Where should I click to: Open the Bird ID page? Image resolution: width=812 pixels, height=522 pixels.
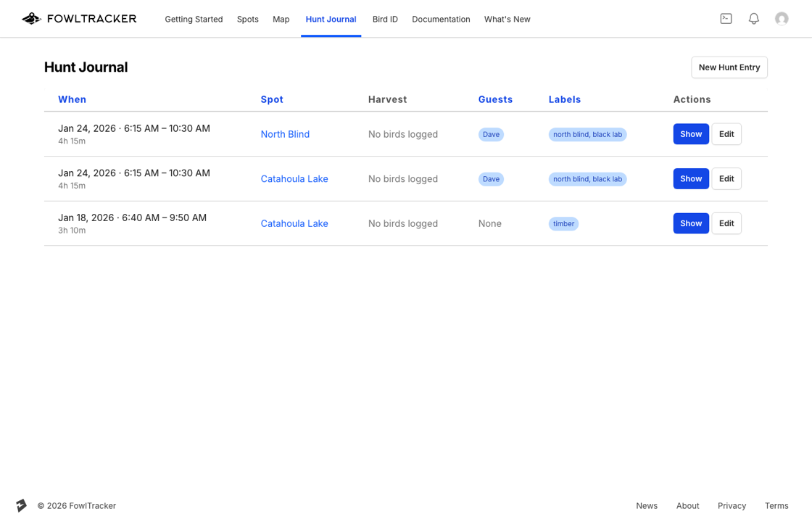(385, 19)
